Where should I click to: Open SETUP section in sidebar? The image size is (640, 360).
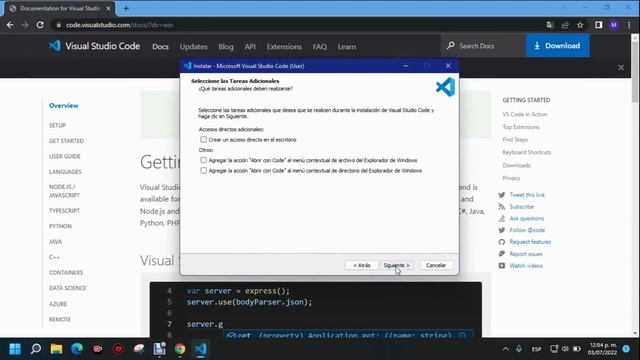(57, 125)
